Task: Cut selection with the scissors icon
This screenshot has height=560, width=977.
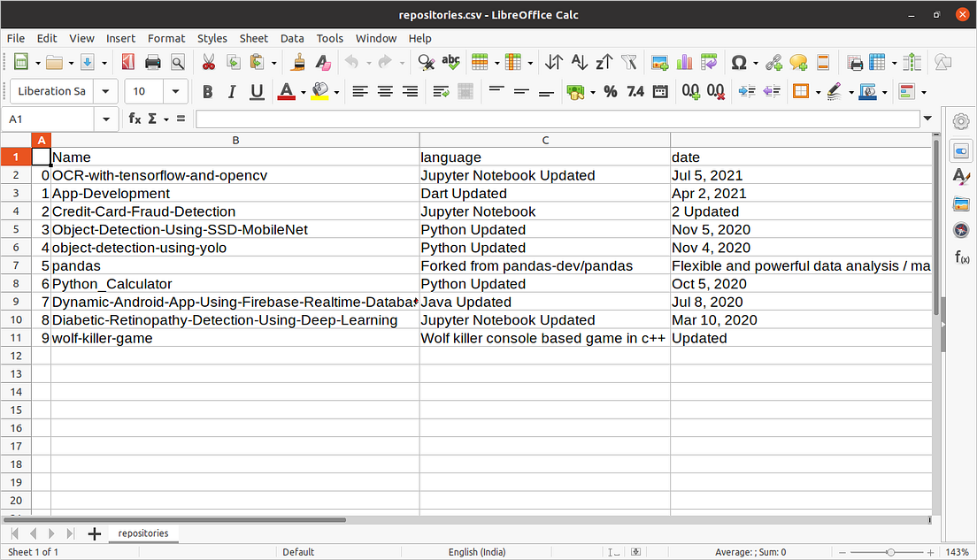Action: [x=208, y=62]
